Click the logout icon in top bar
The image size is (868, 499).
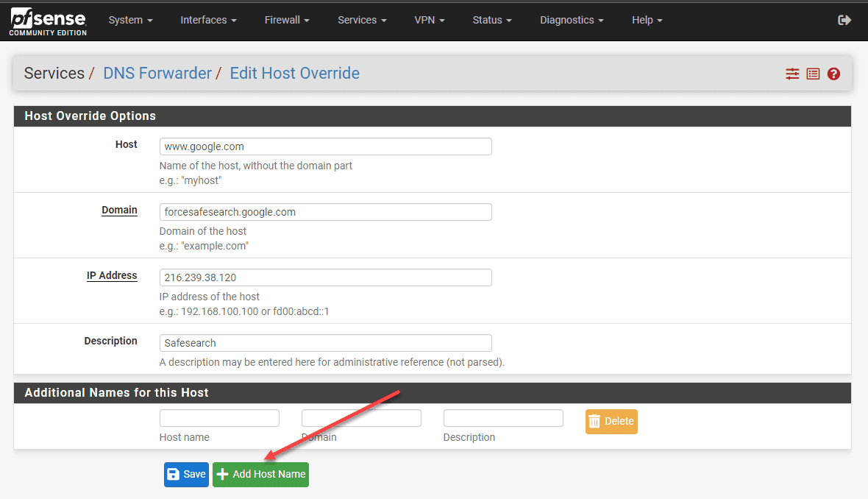click(x=844, y=21)
